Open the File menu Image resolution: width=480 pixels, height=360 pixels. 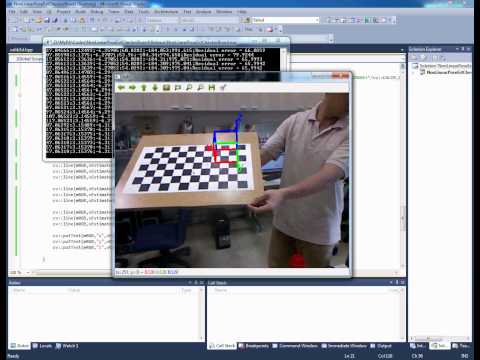pyautogui.click(x=12, y=12)
